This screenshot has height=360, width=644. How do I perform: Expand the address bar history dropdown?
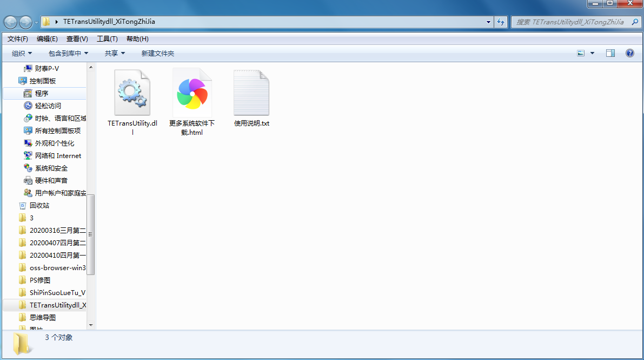pyautogui.click(x=488, y=22)
